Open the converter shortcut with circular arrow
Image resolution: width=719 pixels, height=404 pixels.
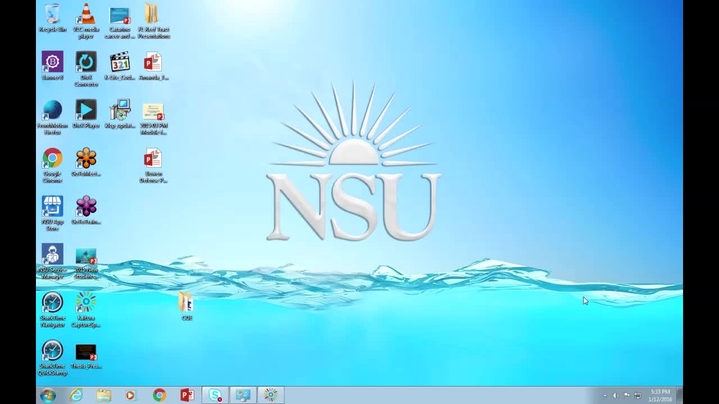(86, 61)
